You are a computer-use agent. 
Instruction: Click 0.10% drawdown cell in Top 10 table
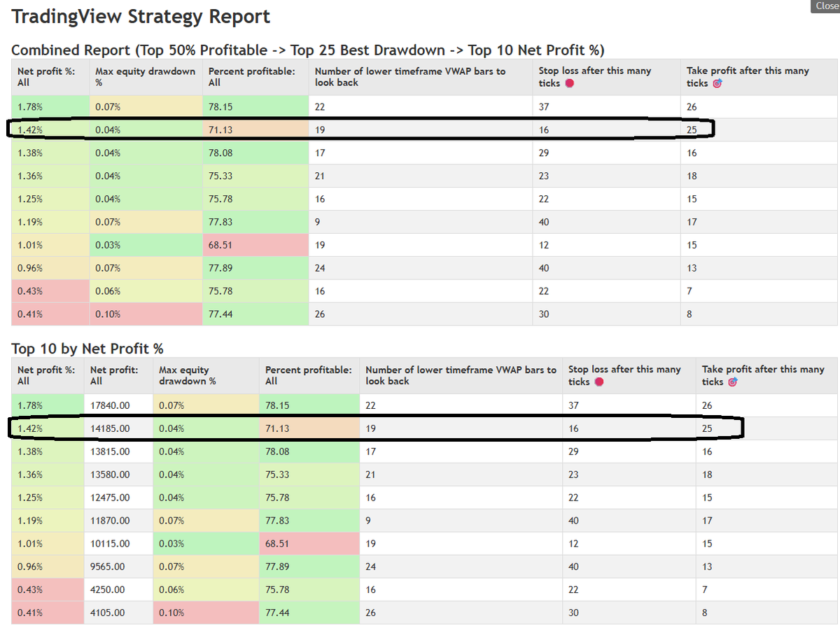[x=206, y=612]
